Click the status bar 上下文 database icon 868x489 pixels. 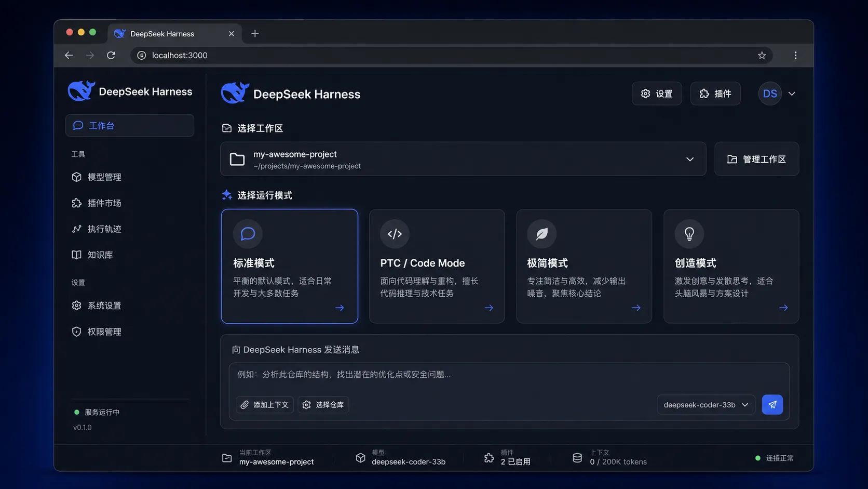pos(577,458)
